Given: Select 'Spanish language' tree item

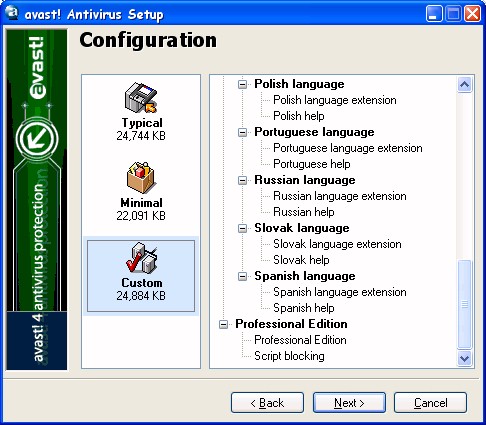Looking at the screenshot, I should [x=305, y=276].
